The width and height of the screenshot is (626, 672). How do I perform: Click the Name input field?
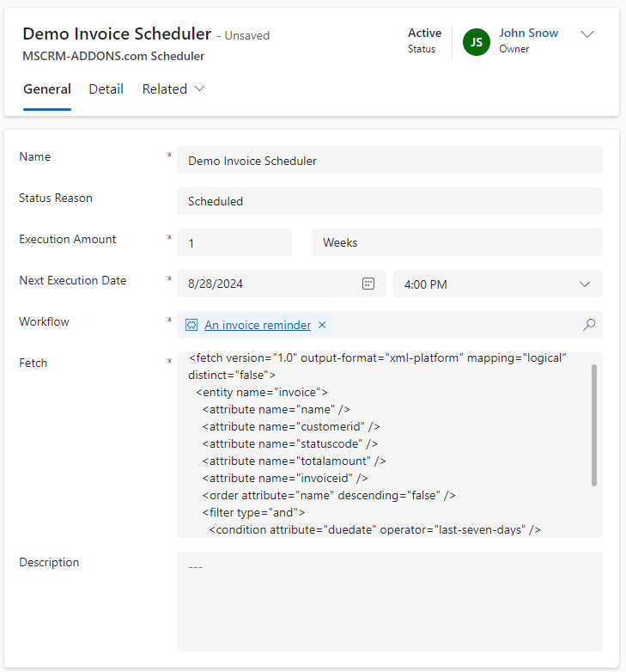[x=390, y=161]
